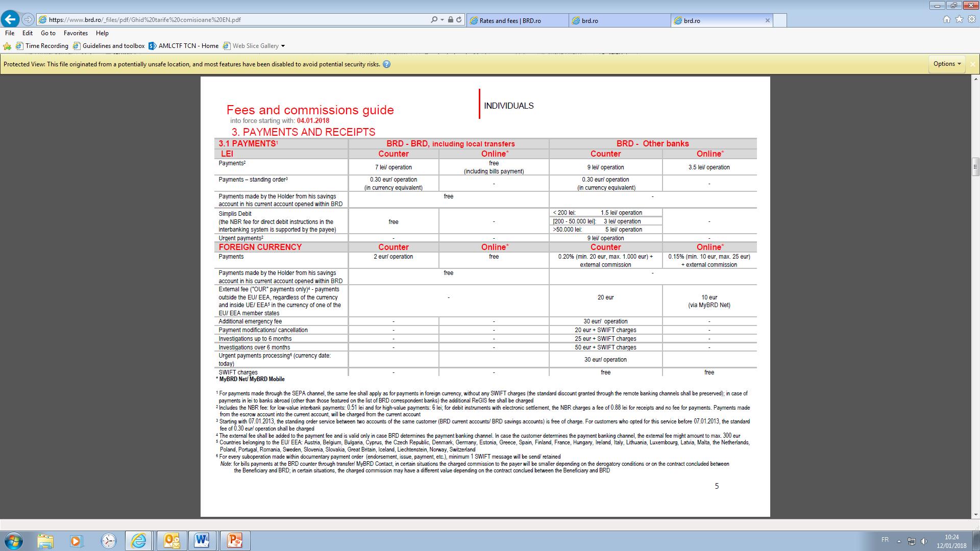The image size is (980, 551).
Task: Open Word from the Windows taskbar
Action: 202,540
